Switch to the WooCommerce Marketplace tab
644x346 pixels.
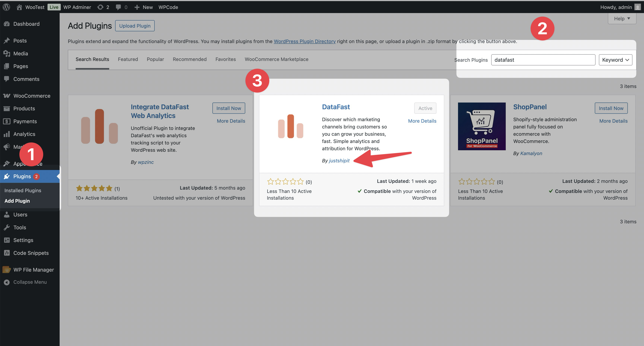276,59
